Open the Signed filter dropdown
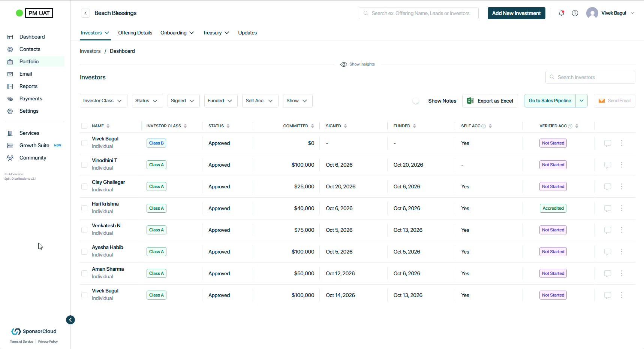The image size is (644, 349). pos(183,101)
